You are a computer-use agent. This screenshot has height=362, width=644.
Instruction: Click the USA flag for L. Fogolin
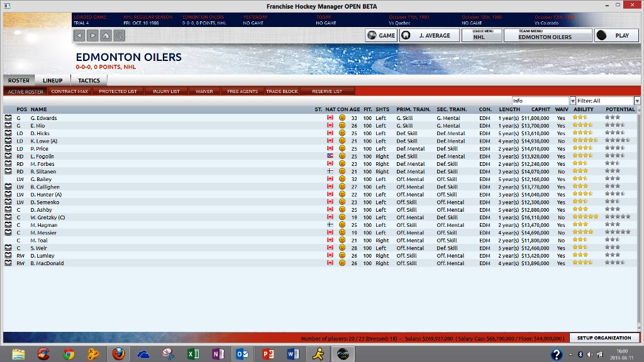coord(330,156)
